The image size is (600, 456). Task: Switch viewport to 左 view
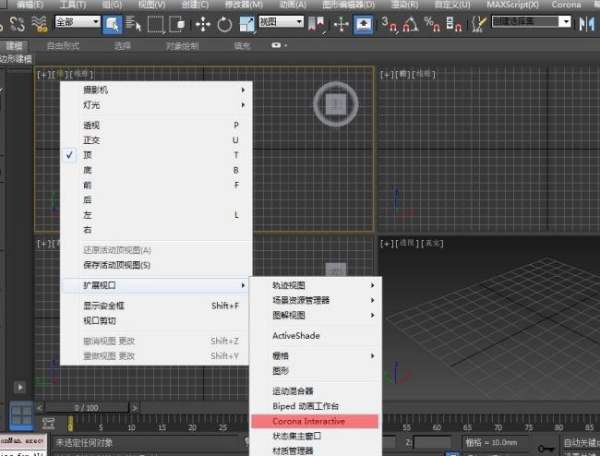coord(157,215)
